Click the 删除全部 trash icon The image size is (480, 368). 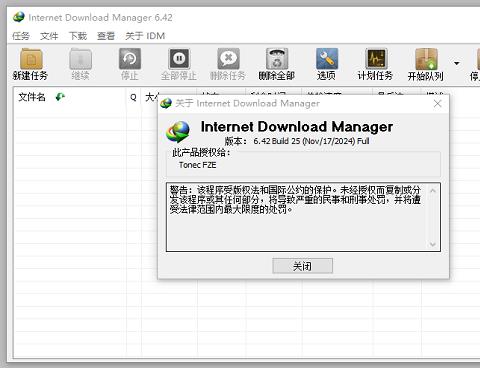pyautogui.click(x=277, y=59)
